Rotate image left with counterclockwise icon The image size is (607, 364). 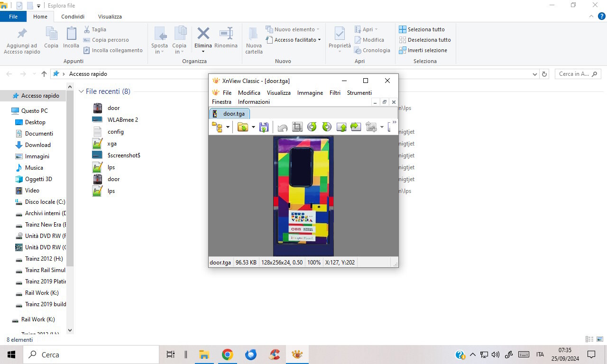coord(312,127)
